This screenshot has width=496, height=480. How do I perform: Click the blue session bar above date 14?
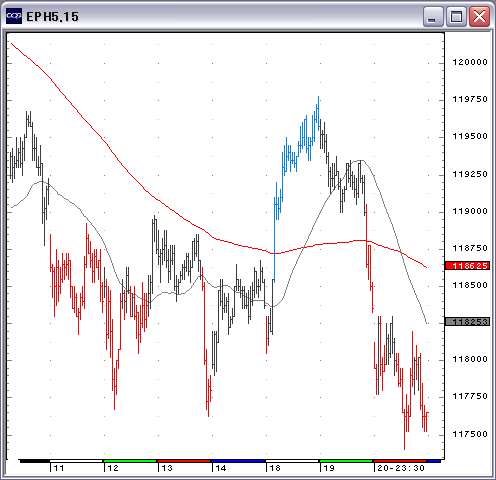click(x=238, y=461)
